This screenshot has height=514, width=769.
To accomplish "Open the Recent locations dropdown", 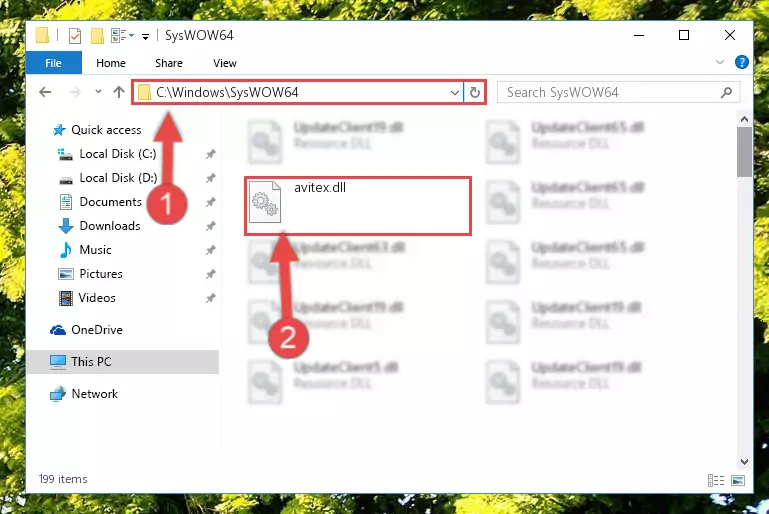I will pyautogui.click(x=98, y=92).
